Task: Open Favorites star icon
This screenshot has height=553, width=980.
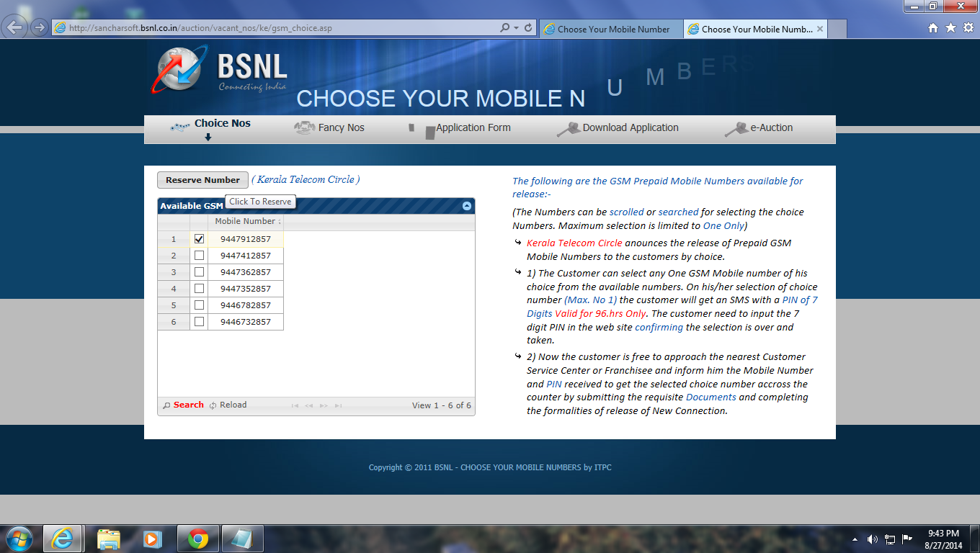Action: [950, 28]
